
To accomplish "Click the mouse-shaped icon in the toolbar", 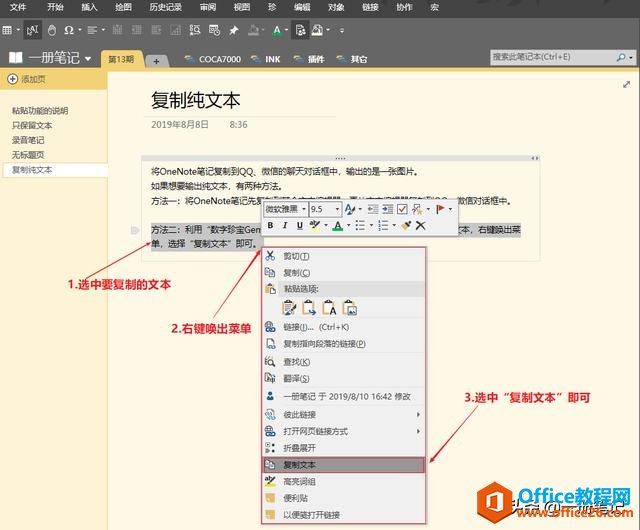I will click(52, 30).
